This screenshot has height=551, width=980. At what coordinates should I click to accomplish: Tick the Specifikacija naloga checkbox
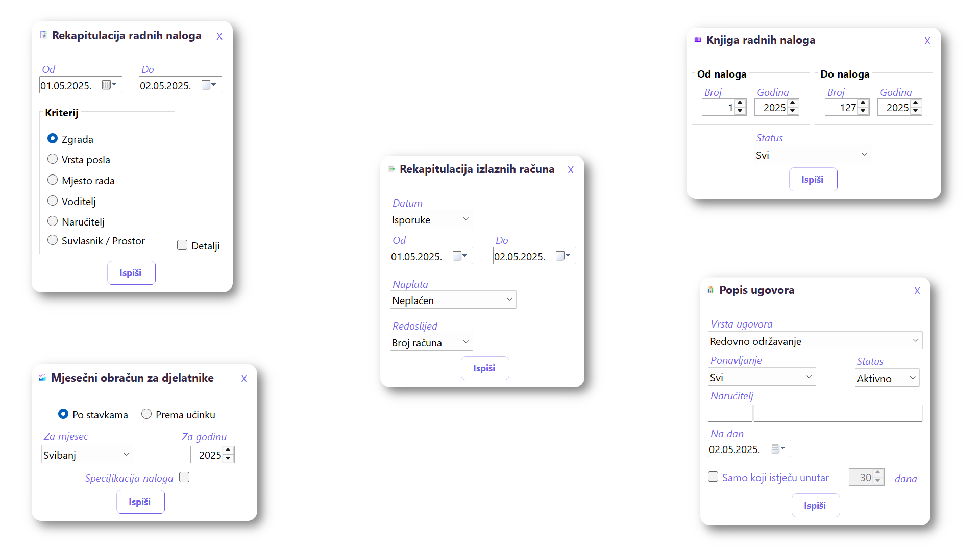coord(184,477)
